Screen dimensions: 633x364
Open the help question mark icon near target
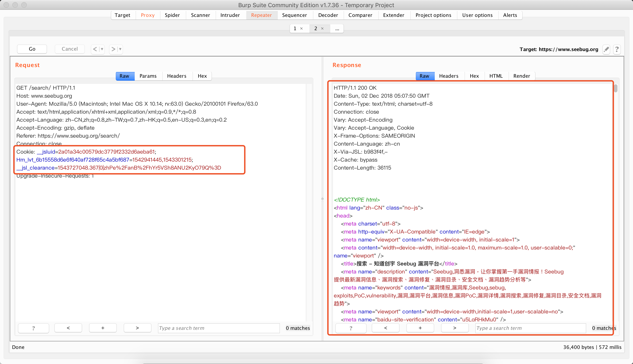point(617,49)
